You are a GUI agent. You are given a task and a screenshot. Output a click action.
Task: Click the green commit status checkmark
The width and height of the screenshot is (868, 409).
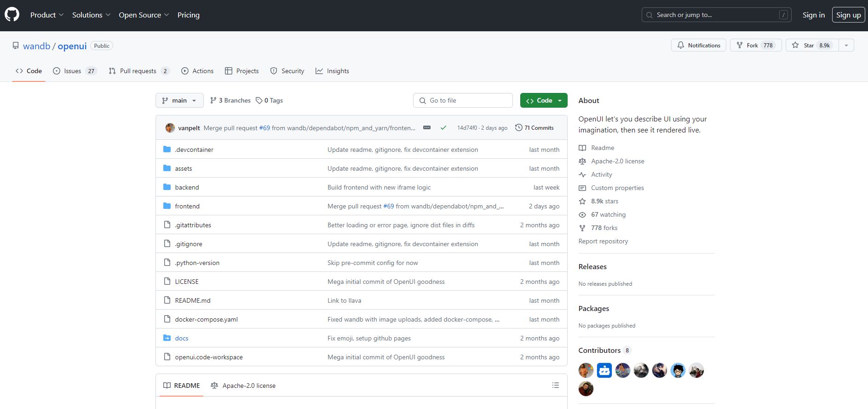coord(443,128)
